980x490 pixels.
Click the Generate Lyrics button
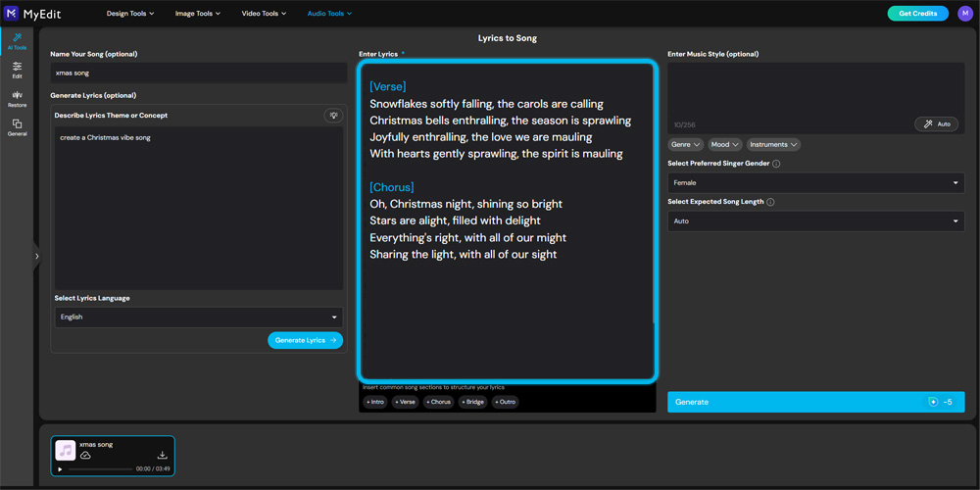pyautogui.click(x=305, y=340)
